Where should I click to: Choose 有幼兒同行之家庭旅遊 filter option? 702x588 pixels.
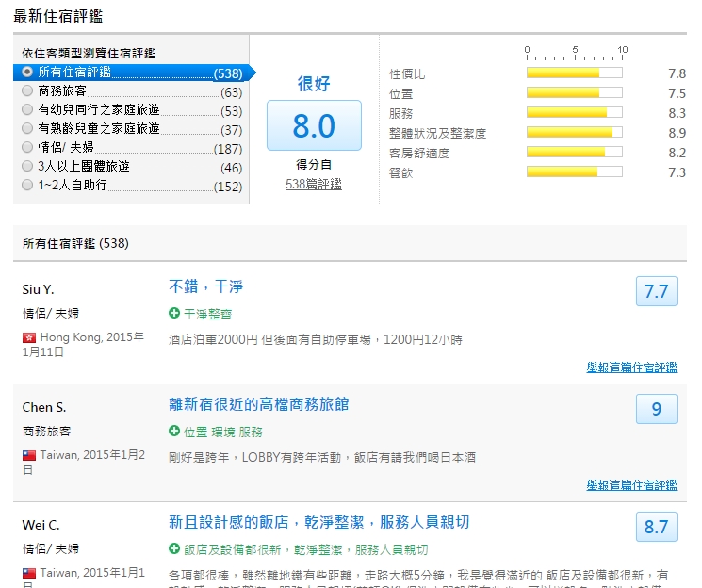click(x=27, y=110)
